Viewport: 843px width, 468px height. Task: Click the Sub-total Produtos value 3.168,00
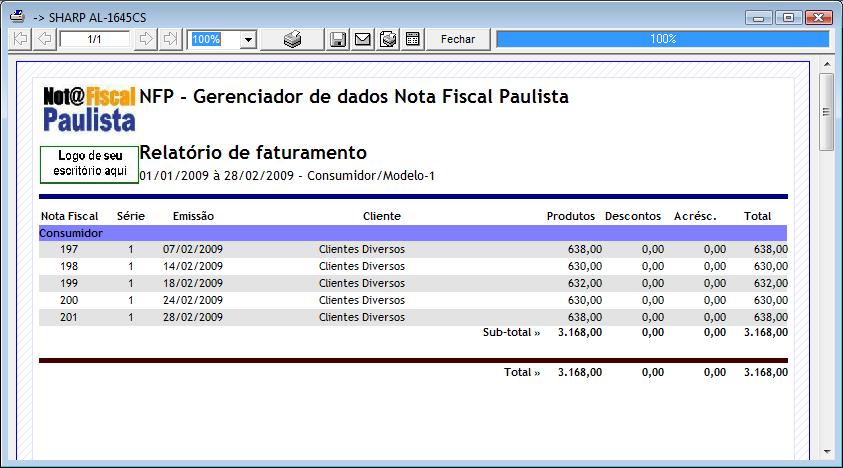(x=580, y=332)
